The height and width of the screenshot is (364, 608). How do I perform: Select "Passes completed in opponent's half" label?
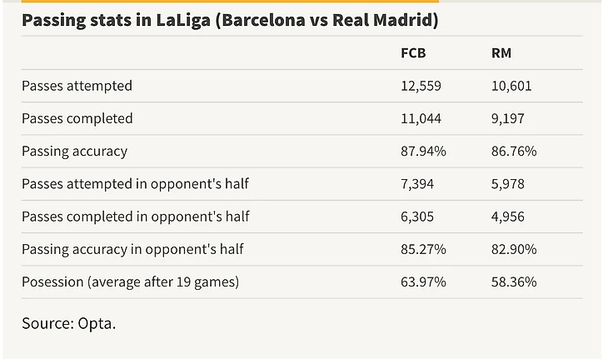click(x=136, y=217)
